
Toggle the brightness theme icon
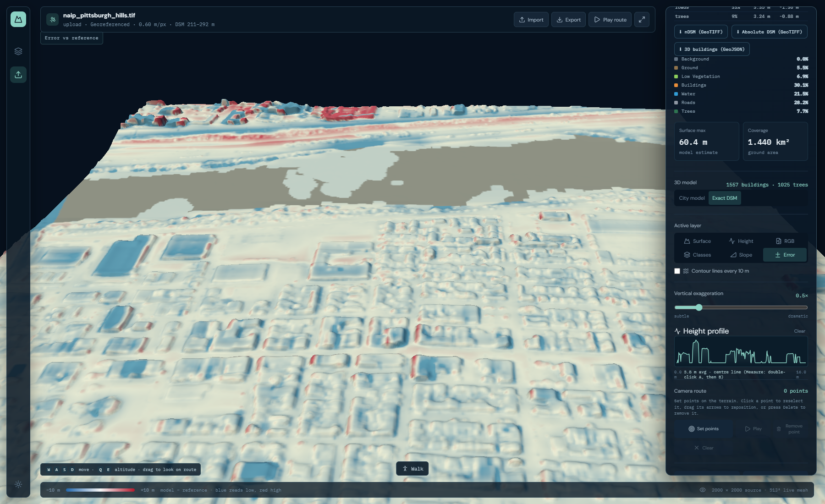pos(18,484)
